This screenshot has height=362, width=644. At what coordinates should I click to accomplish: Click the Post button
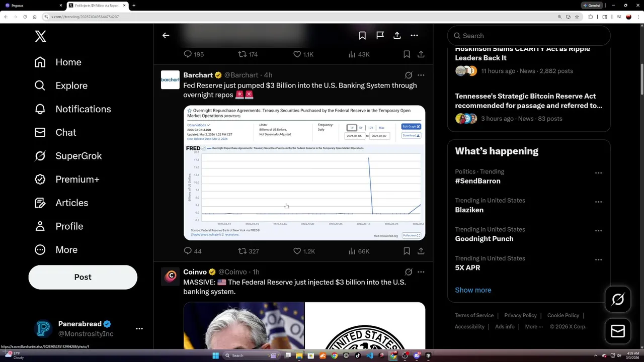point(83,277)
